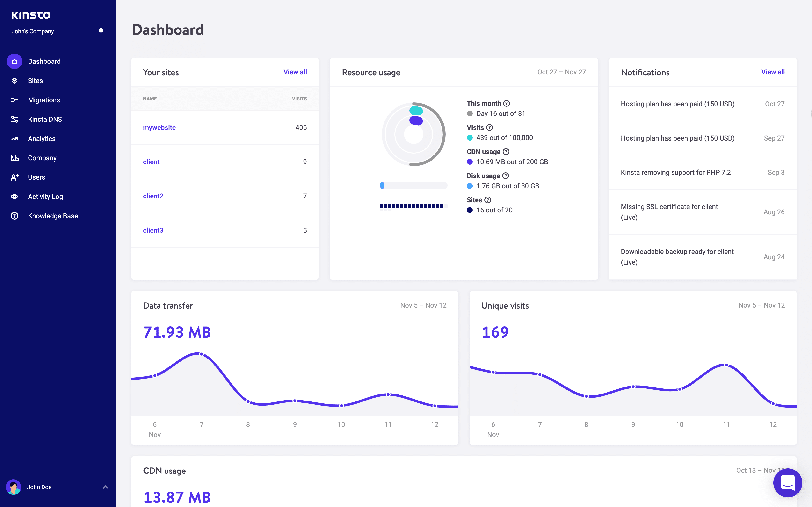Screen dimensions: 812x507
Task: Open the mywebsite site link
Action: 159,127
